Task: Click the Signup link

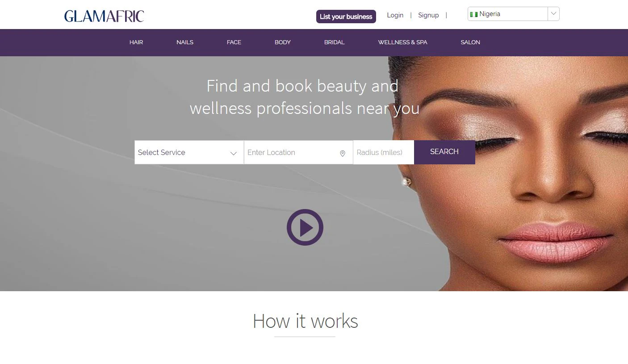Action: click(x=428, y=15)
